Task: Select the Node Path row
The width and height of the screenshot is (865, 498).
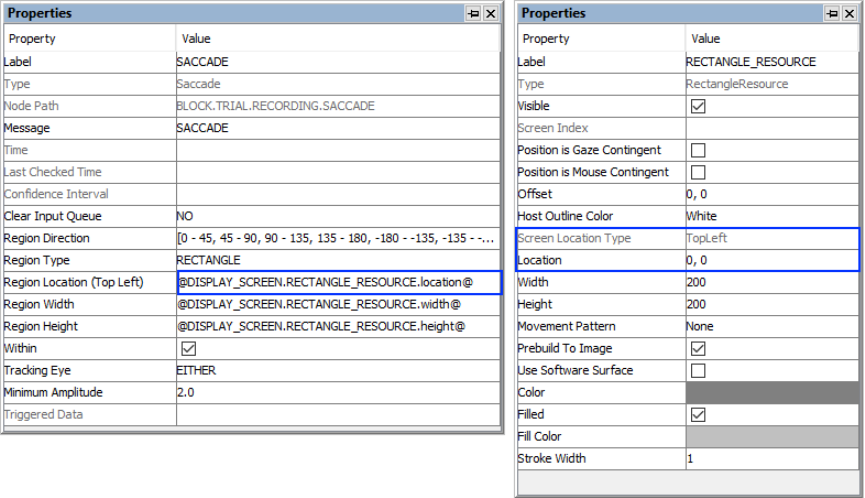Action: pos(252,106)
